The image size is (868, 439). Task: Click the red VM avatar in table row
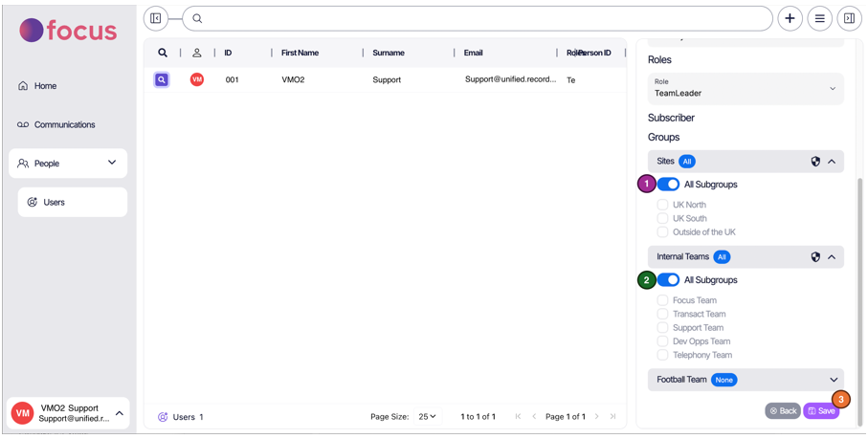197,80
